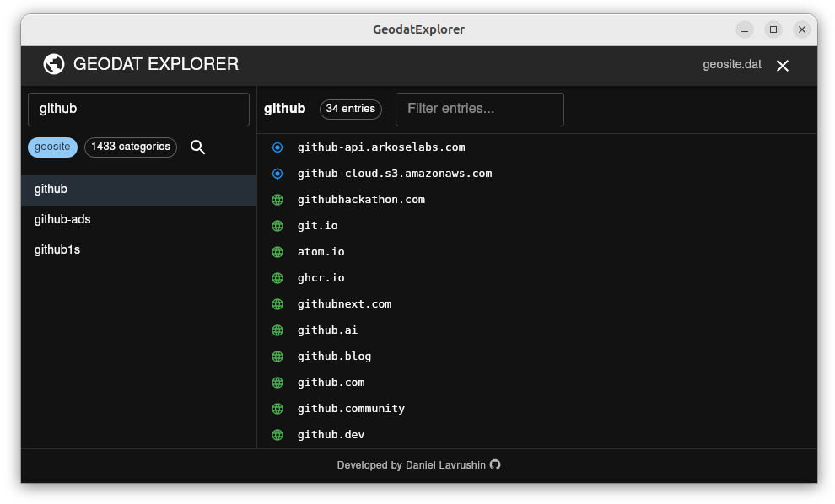This screenshot has width=835, height=504.
Task: Click the green globe icon for github.com
Action: (277, 382)
